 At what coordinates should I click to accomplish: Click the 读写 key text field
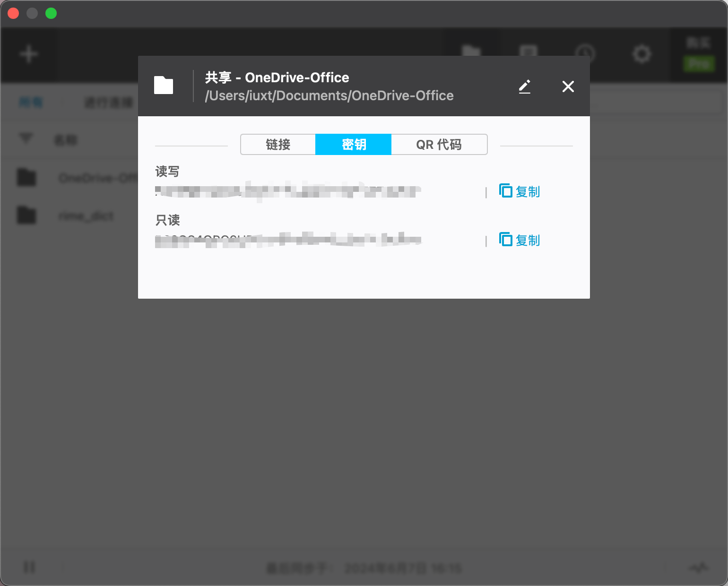point(288,191)
